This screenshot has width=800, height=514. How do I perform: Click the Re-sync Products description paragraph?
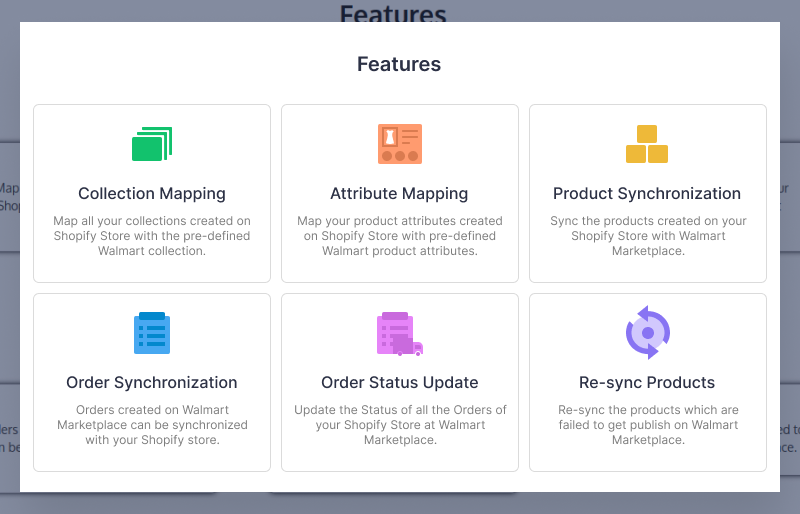point(648,425)
